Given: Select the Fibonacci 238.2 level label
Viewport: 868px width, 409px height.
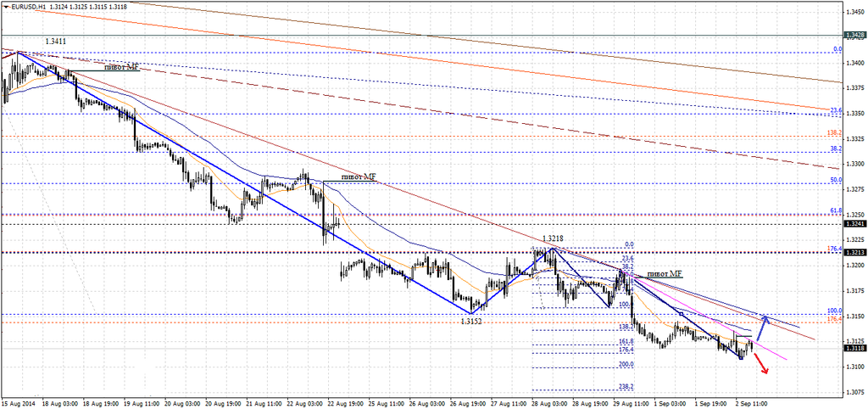Looking at the screenshot, I should click(626, 386).
